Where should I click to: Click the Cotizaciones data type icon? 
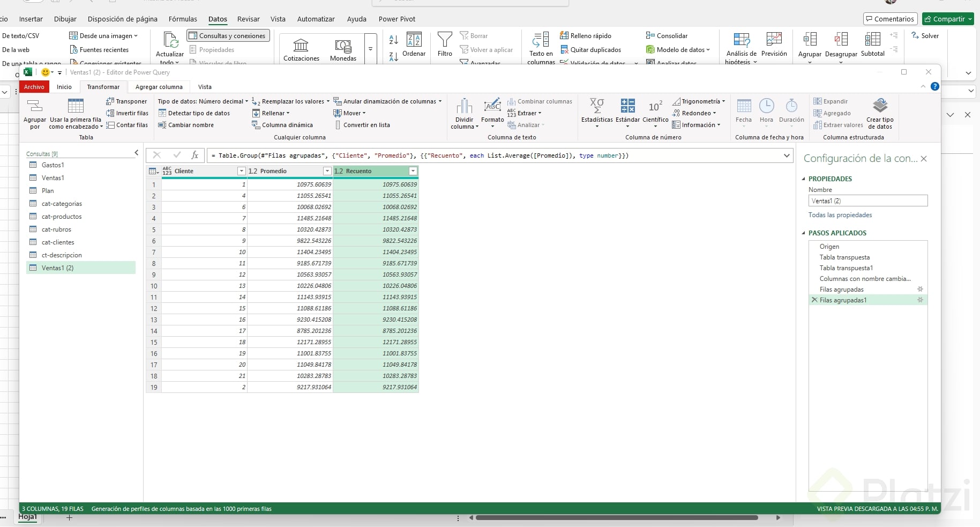coord(301,49)
